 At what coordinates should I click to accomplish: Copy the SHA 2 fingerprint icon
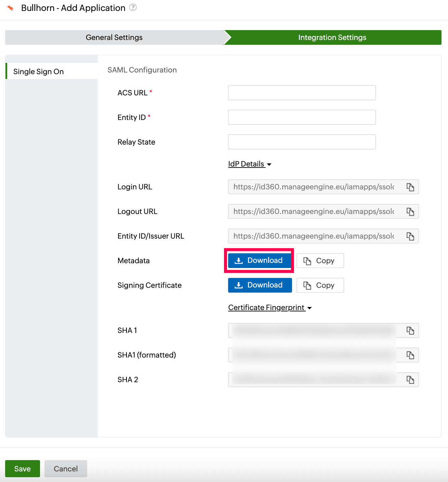pyautogui.click(x=410, y=380)
